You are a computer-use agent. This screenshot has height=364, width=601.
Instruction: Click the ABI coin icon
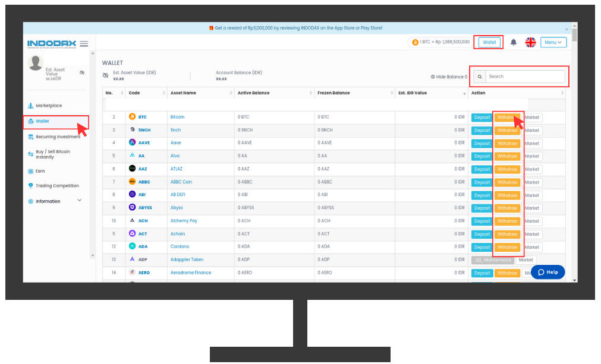point(132,194)
